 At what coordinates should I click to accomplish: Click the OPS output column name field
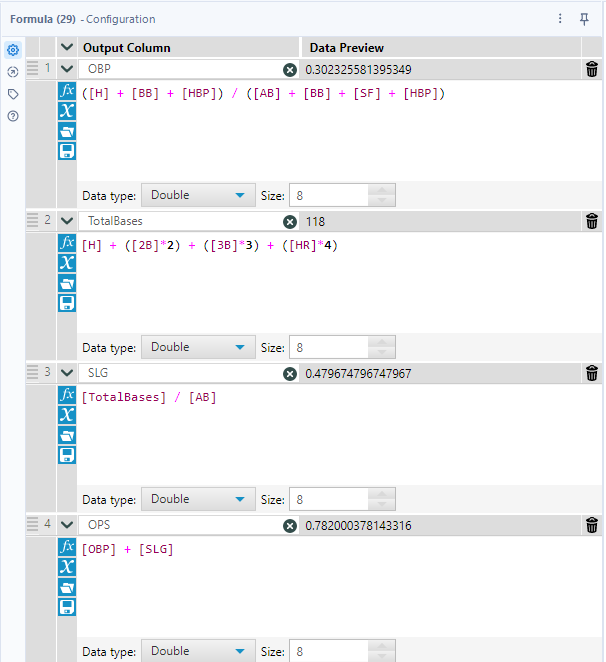click(180, 525)
